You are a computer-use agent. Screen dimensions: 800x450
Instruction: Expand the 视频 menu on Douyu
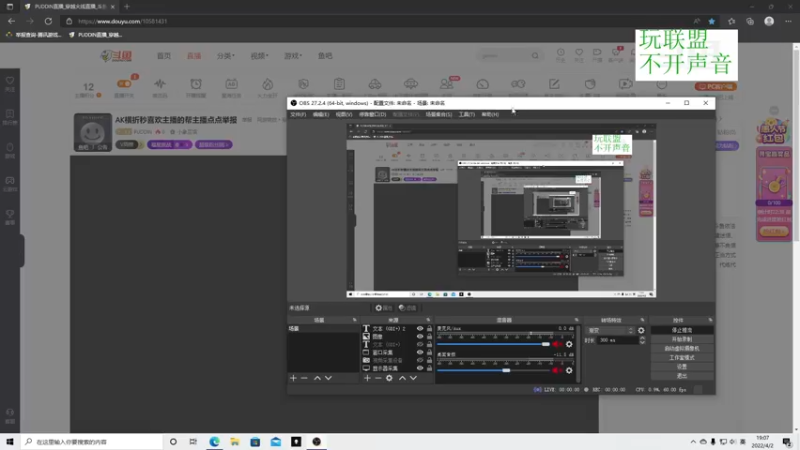coord(259,56)
